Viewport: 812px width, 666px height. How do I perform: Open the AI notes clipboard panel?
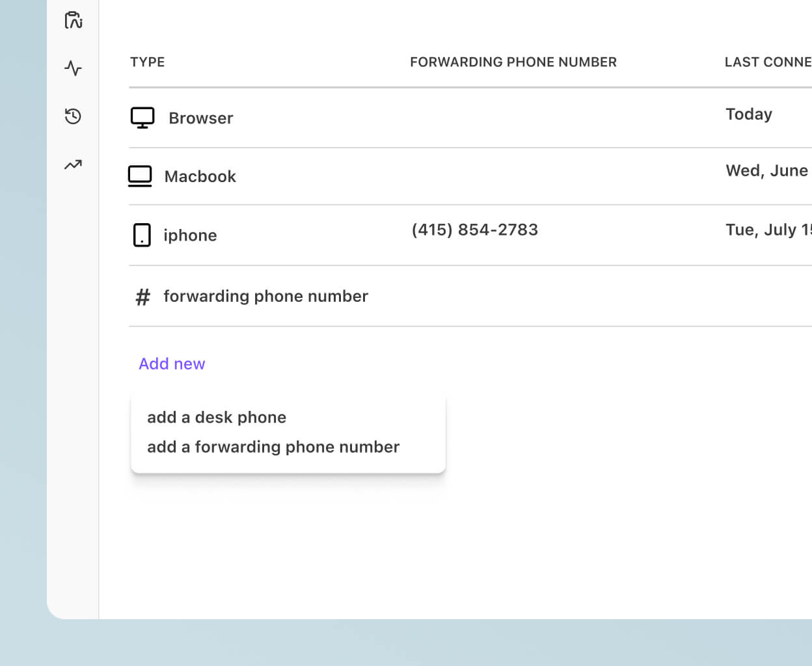click(x=74, y=20)
